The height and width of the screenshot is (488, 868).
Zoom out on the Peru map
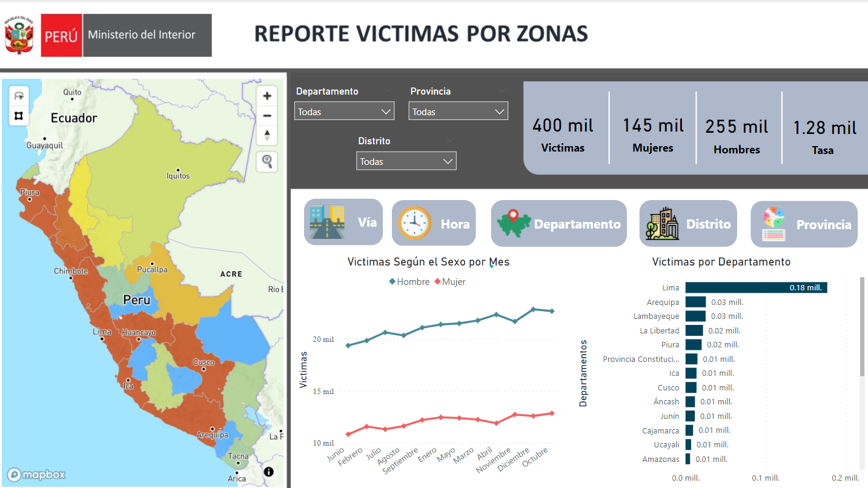pyautogui.click(x=267, y=115)
